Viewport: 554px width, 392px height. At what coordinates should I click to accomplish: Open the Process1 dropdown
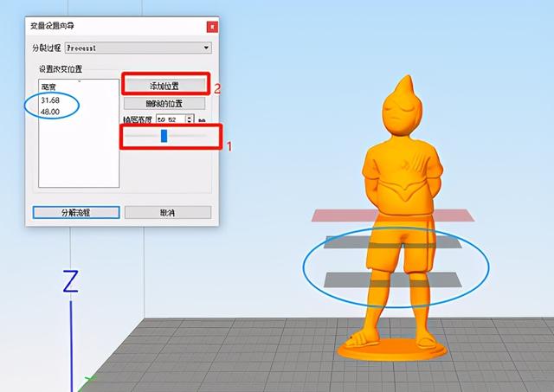tap(138, 48)
